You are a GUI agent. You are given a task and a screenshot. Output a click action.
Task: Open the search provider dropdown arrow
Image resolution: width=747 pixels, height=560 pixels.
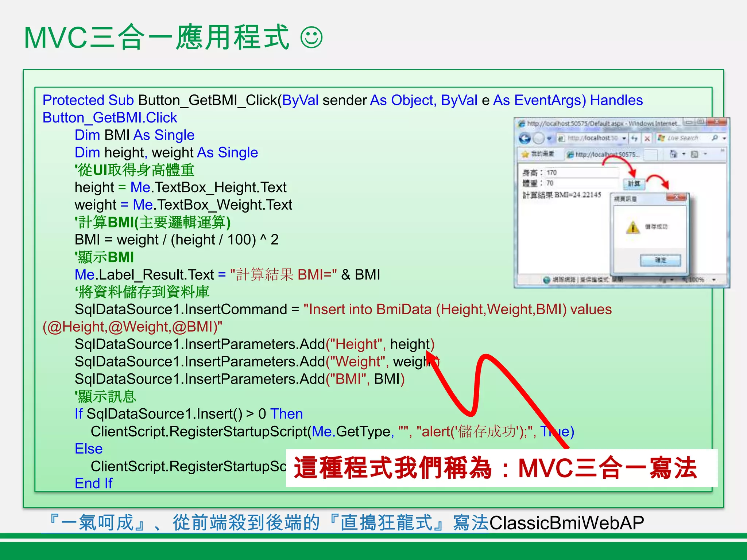(724, 138)
